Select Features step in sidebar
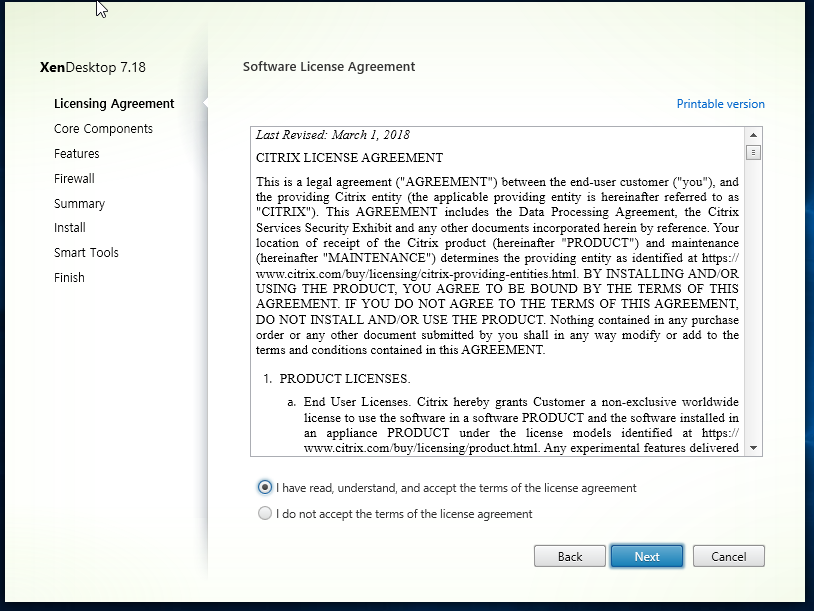 point(76,154)
